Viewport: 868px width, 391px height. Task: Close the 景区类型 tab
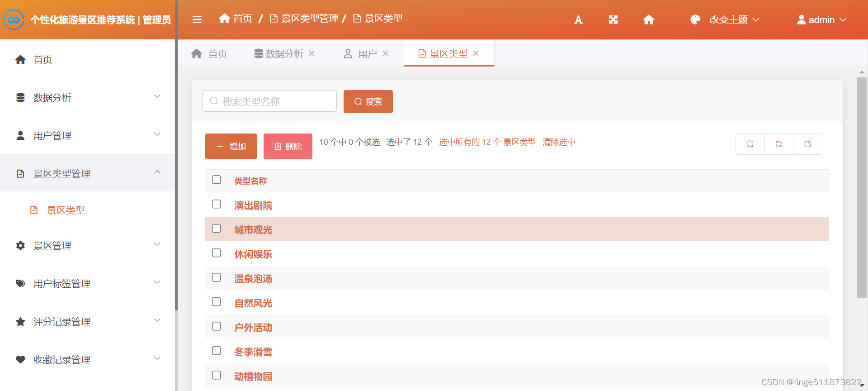476,53
